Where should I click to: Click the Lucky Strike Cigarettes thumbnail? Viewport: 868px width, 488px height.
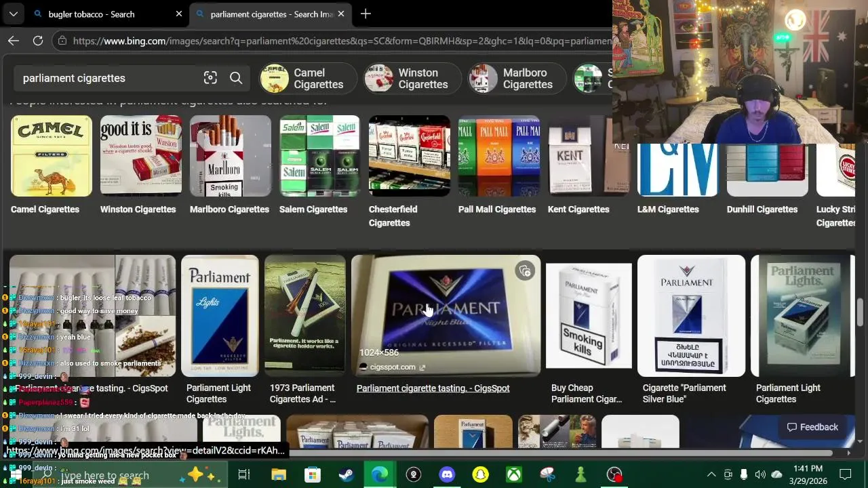point(836,170)
